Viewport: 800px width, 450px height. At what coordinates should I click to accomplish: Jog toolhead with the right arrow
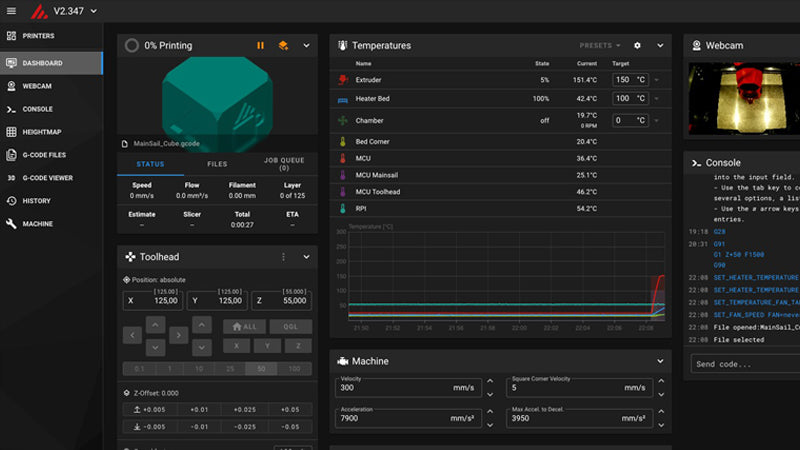pos(178,335)
